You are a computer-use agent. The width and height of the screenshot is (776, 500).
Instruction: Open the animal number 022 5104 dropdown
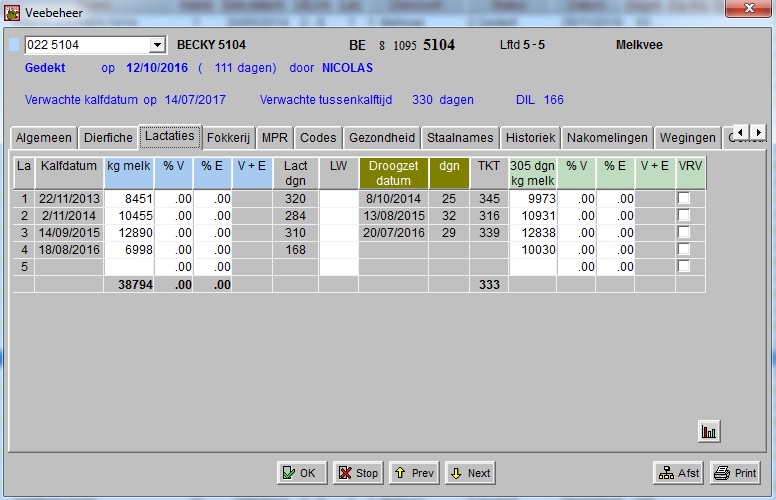click(157, 45)
